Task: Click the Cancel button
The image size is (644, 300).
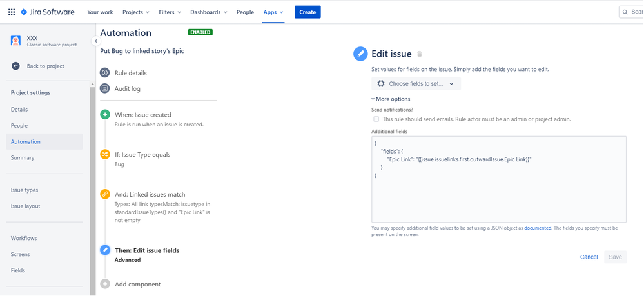Action: (x=589, y=257)
